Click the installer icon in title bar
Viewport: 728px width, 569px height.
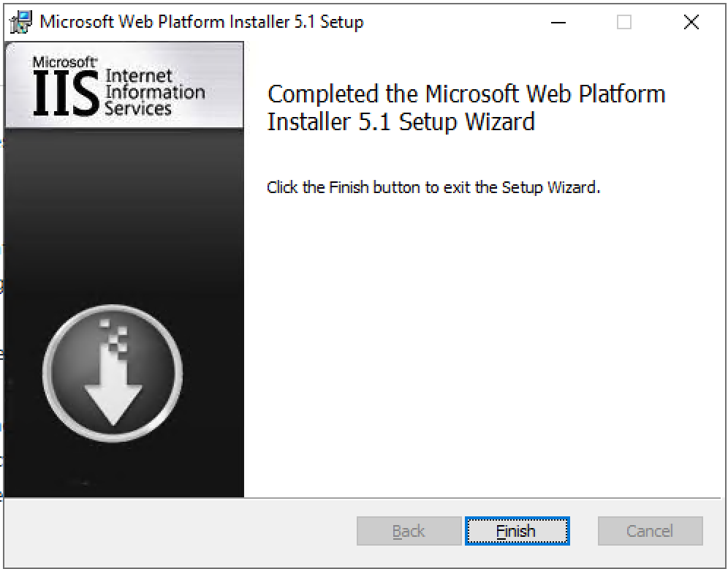click(x=21, y=22)
